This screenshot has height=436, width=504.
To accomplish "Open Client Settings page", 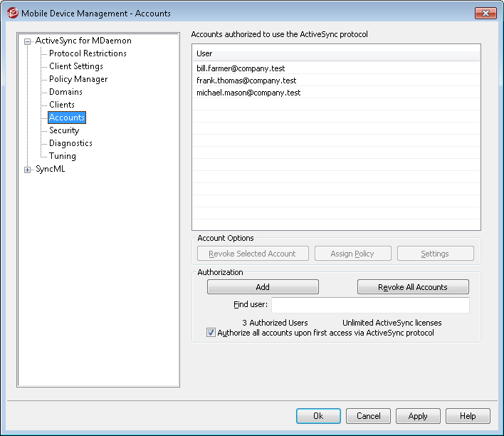I will pyautogui.click(x=76, y=66).
